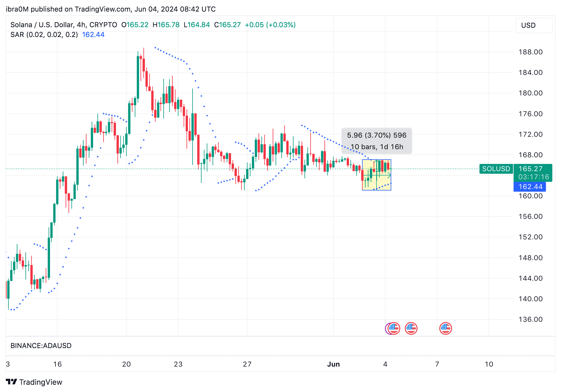Click the 136.00 price axis label

530,319
